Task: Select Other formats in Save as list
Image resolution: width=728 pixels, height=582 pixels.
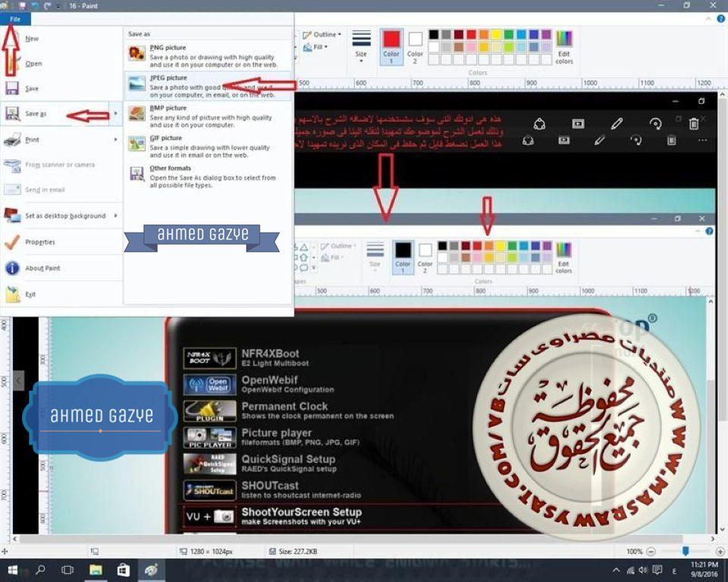Action: 209,177
